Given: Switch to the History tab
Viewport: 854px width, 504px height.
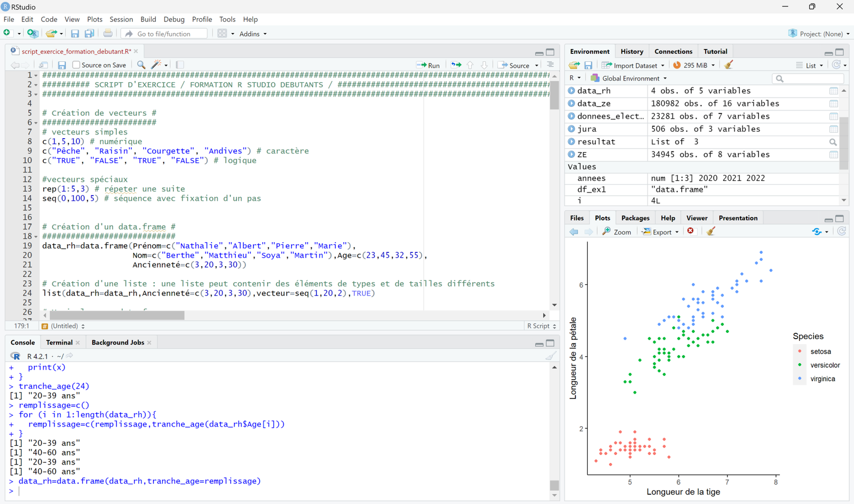Looking at the screenshot, I should coord(632,51).
